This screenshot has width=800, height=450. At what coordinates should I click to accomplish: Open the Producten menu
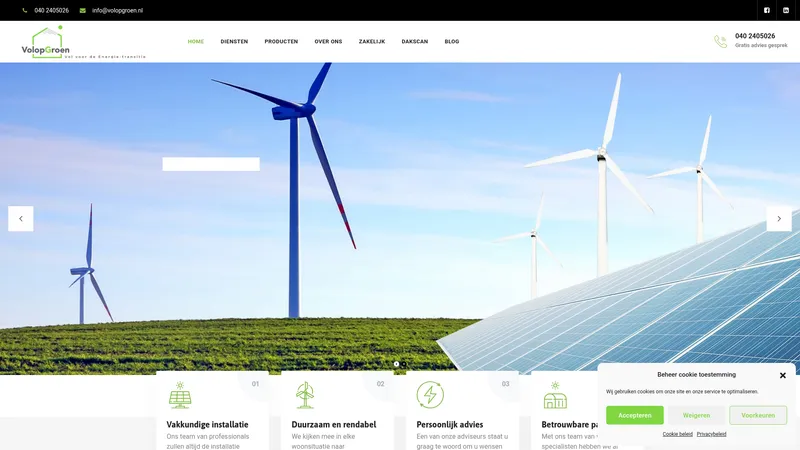(x=281, y=41)
